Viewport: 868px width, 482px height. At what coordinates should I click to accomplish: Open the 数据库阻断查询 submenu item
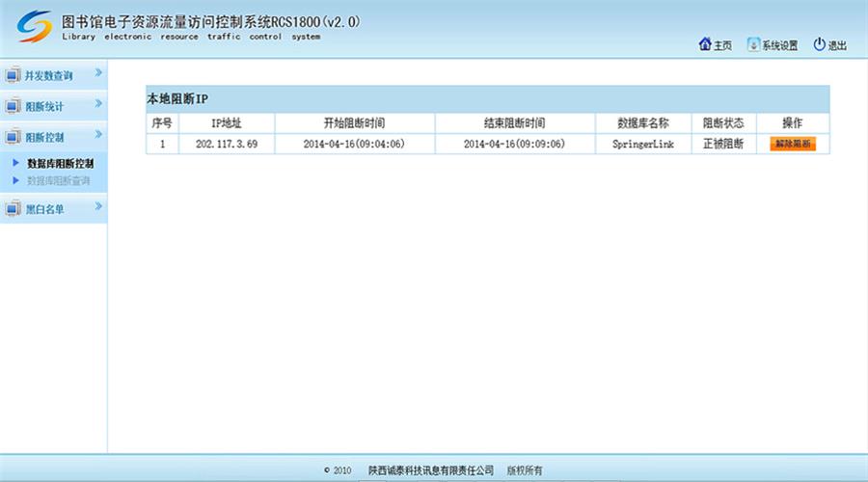(58, 180)
